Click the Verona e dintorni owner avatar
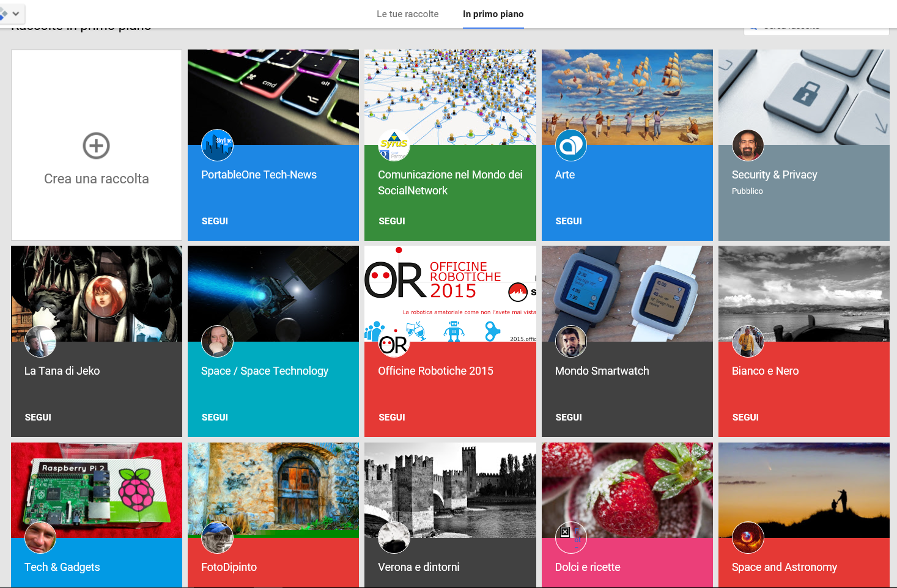 pos(394,538)
